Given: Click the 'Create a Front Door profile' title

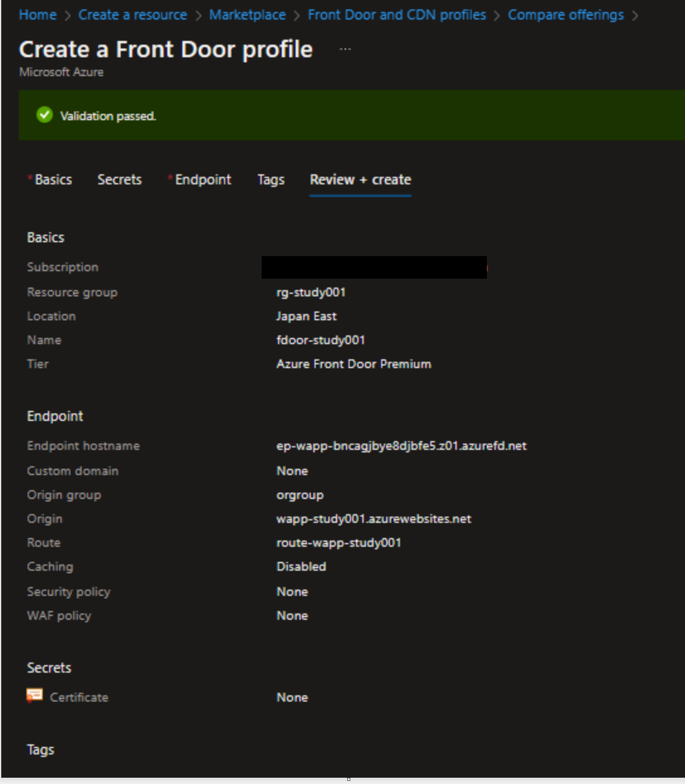Looking at the screenshot, I should coord(166,49).
